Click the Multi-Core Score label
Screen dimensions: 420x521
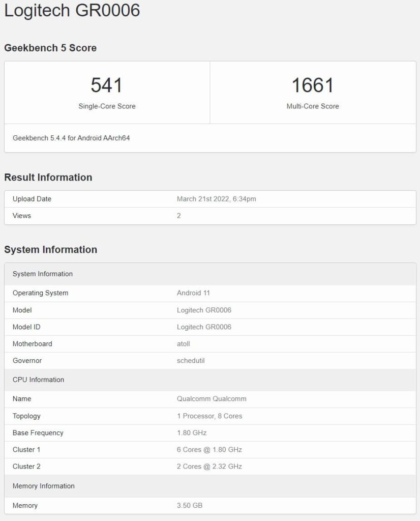click(x=312, y=106)
